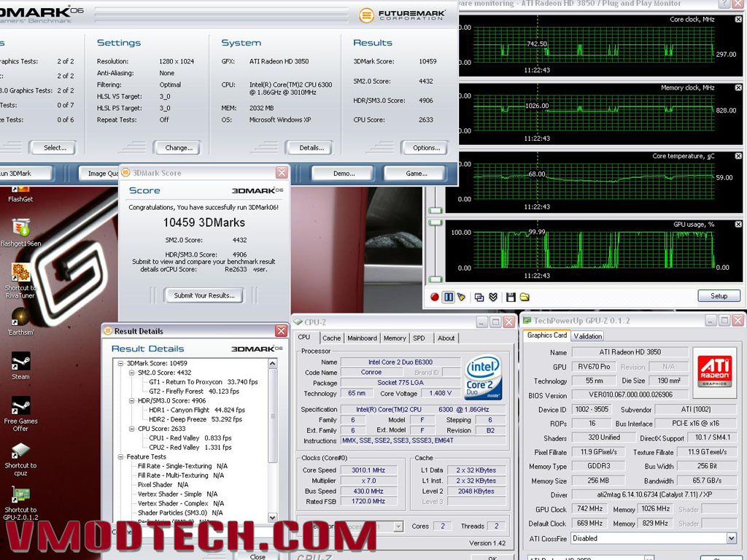This screenshot has width=747, height=560.
Task: Click the lower slider handle beside GPU usage graph
Action: [x=436, y=279]
